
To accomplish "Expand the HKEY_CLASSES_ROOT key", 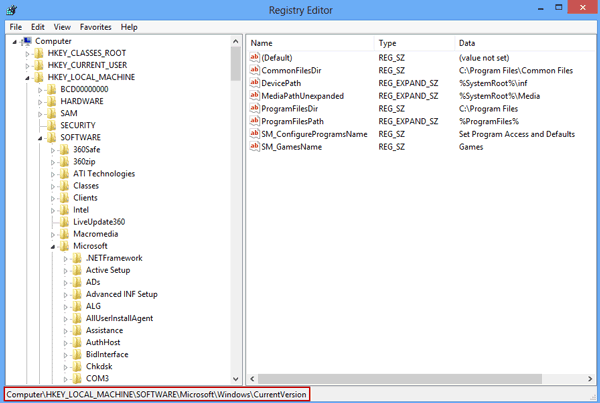I will [27, 54].
